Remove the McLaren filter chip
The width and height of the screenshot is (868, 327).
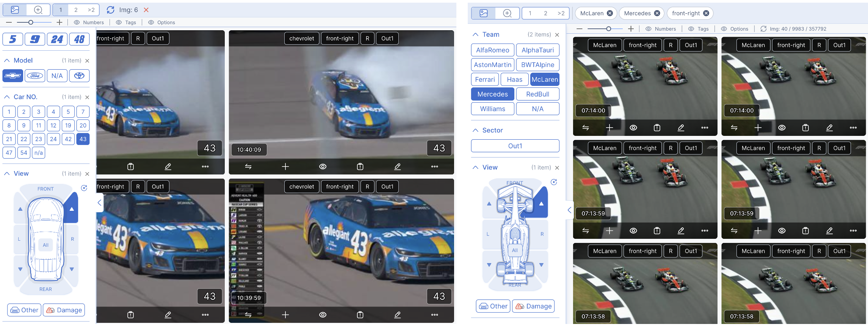coord(610,13)
